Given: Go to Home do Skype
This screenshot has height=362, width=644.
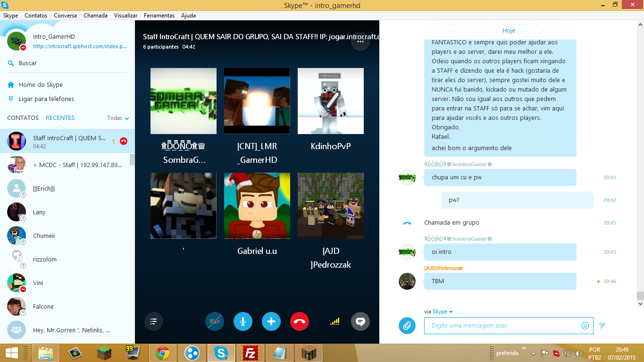Looking at the screenshot, I should point(41,85).
